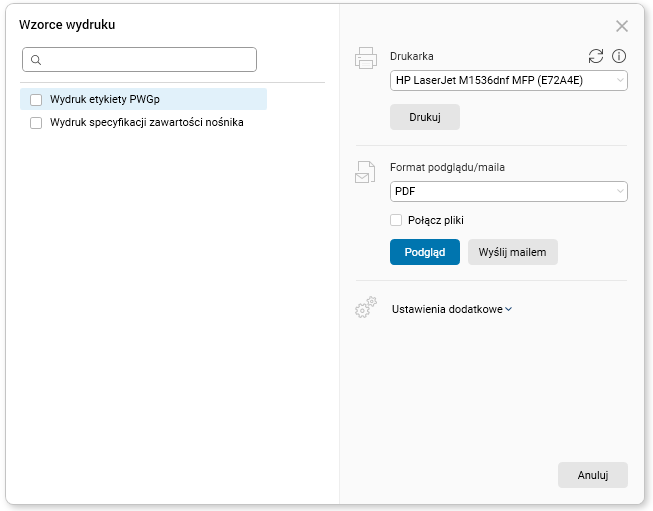
Task: Click the gears icon for additional settings
Action: (366, 308)
